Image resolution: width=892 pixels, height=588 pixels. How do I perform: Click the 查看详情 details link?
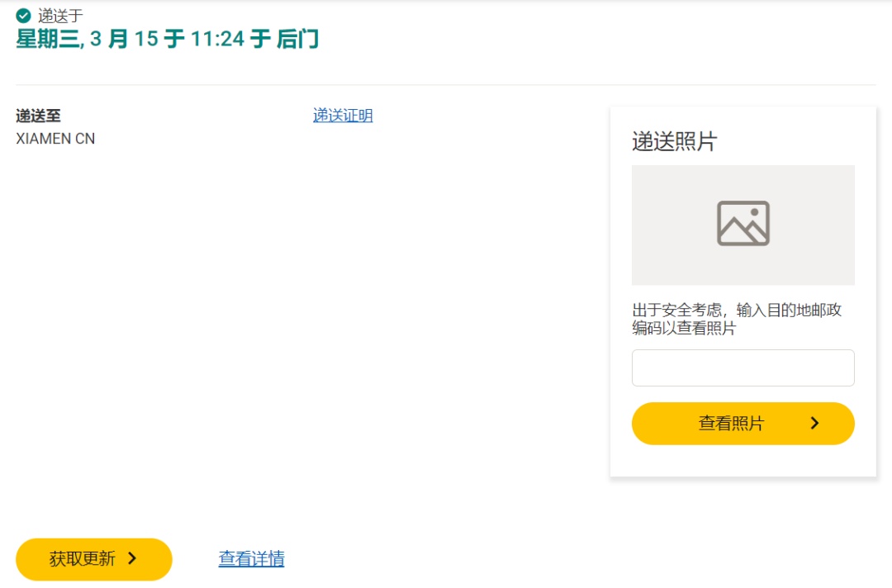point(250,559)
